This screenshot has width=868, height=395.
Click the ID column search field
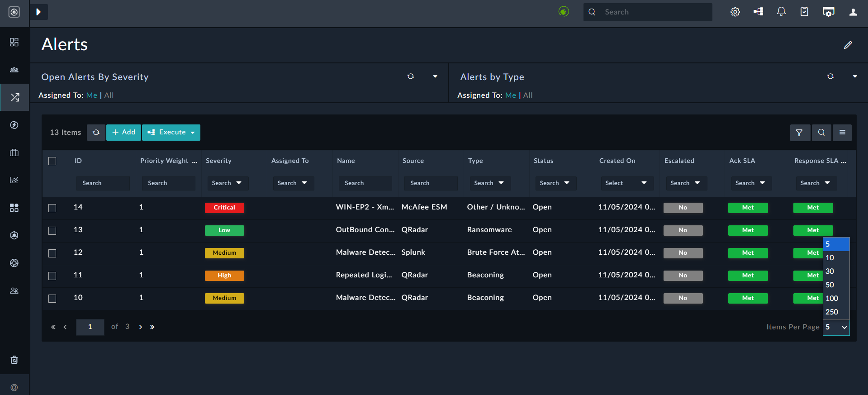click(x=103, y=183)
